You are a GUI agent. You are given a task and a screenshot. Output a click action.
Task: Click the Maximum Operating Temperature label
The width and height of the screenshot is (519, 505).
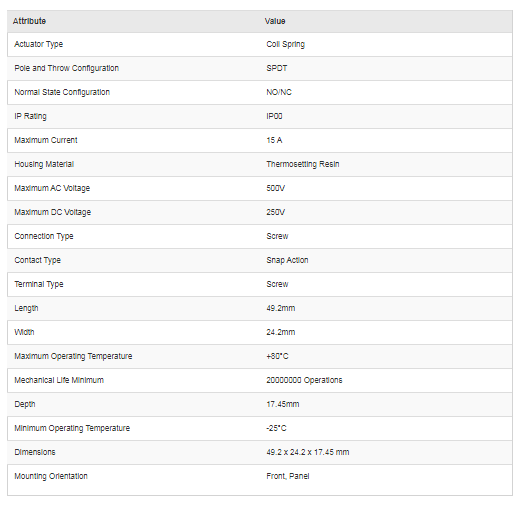[73, 356]
